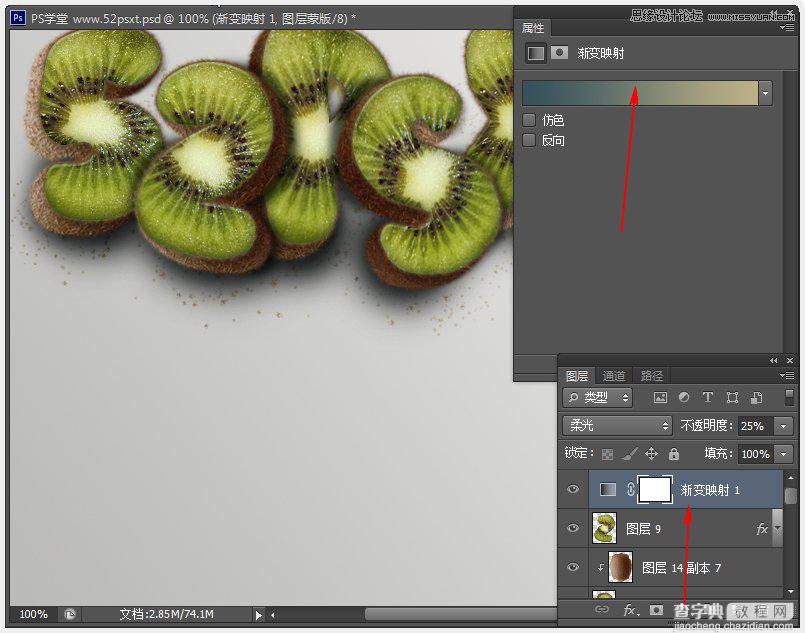Filter layers by smart object icon
The image size is (805, 633).
[x=756, y=397]
